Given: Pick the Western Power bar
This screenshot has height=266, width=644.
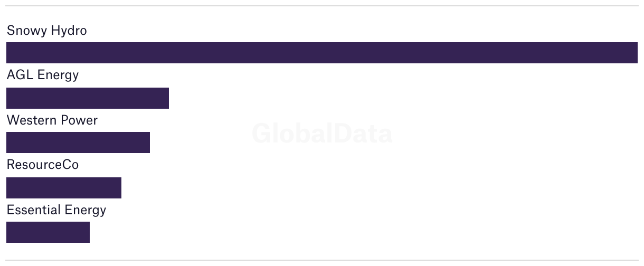Looking at the screenshot, I should 78,142.
